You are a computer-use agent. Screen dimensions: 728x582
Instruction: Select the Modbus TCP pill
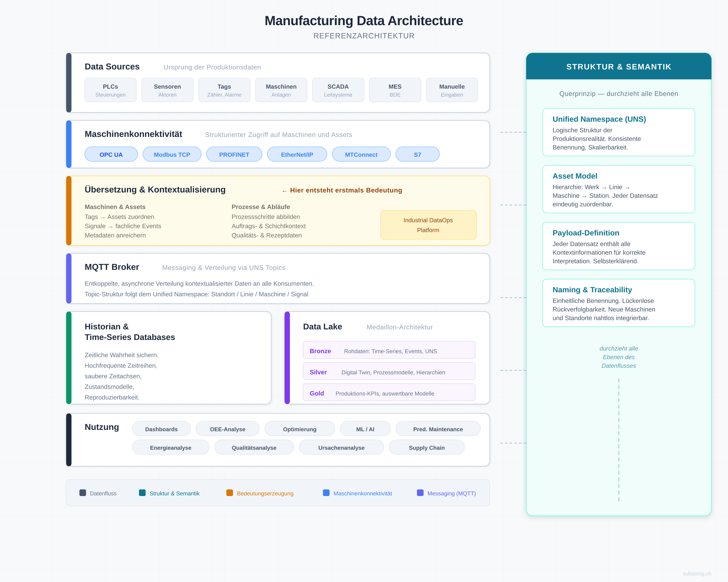(172, 155)
